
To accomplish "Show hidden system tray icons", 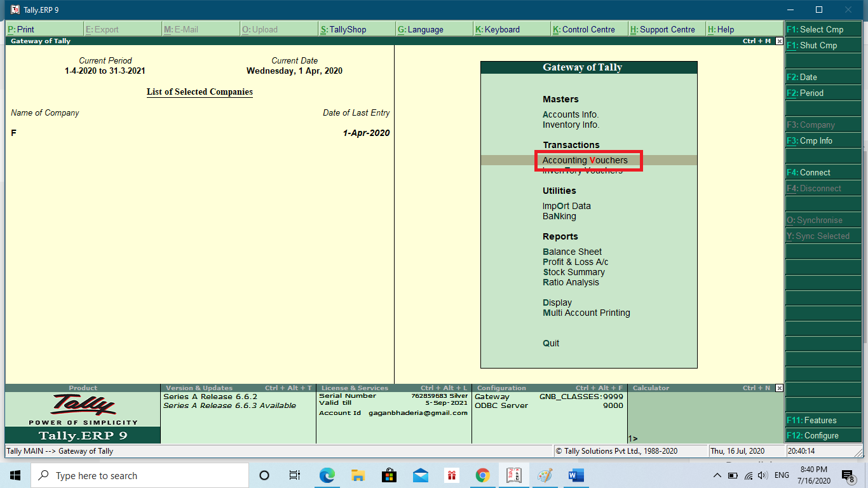I will click(x=717, y=475).
